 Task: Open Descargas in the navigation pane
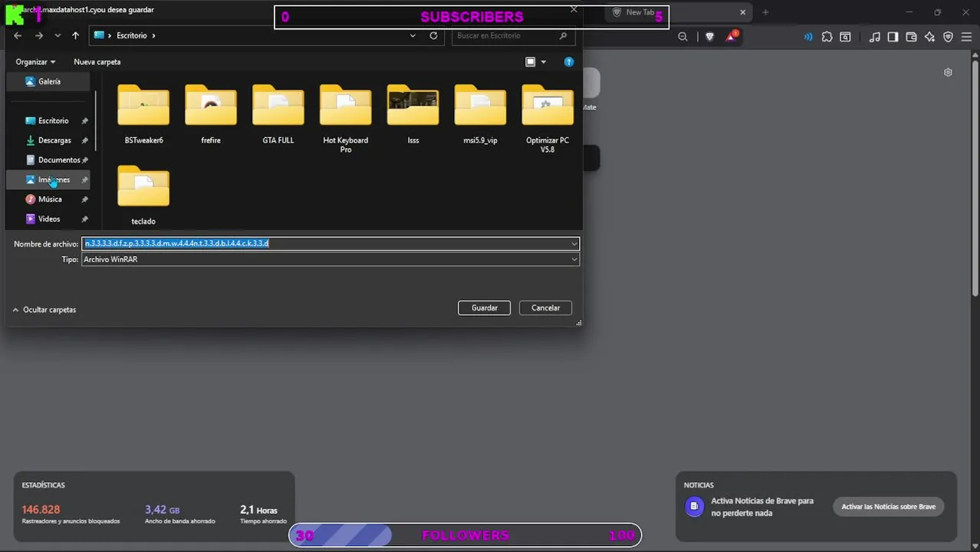[x=54, y=140]
